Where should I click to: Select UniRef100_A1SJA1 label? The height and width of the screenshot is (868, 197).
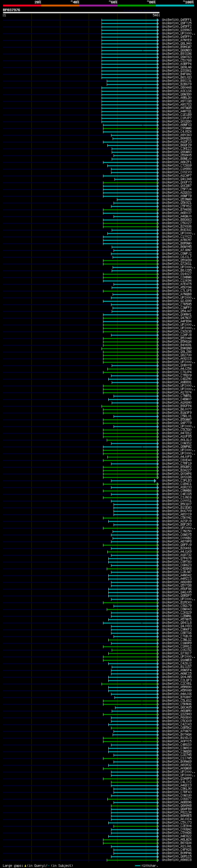point(176,846)
